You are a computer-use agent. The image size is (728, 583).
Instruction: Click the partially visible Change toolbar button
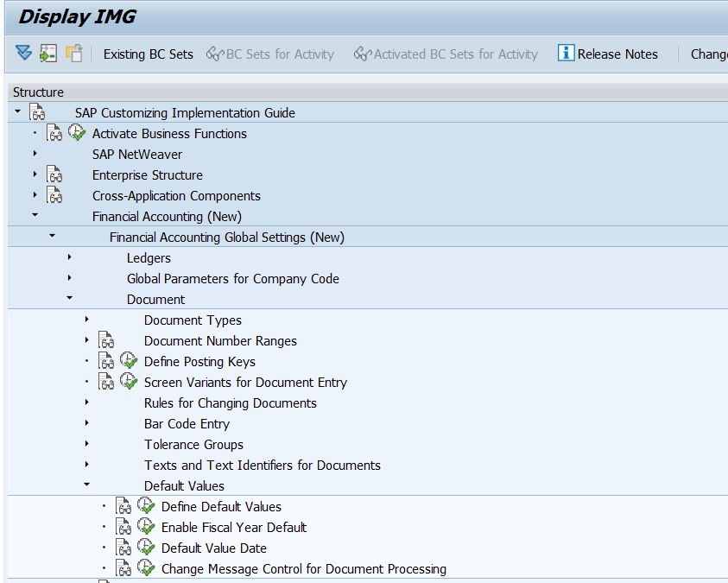pos(709,54)
